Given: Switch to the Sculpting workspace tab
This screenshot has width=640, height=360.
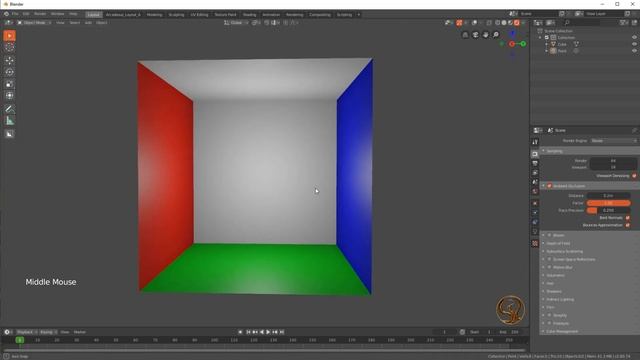Looking at the screenshot, I should pyautogui.click(x=176, y=15).
